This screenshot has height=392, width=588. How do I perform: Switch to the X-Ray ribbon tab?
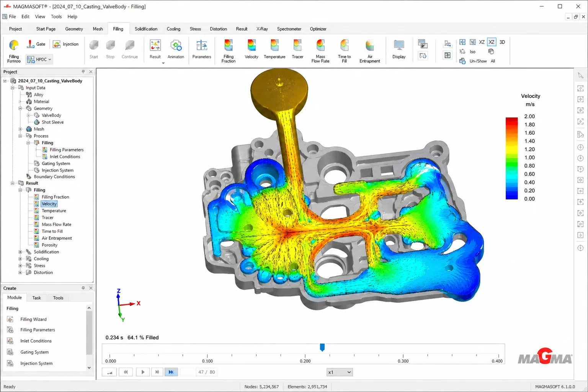(x=262, y=29)
